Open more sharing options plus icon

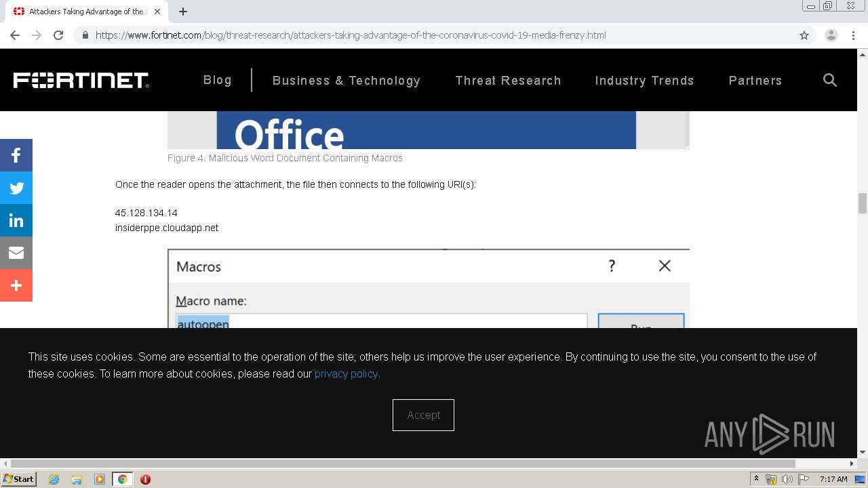(x=16, y=285)
